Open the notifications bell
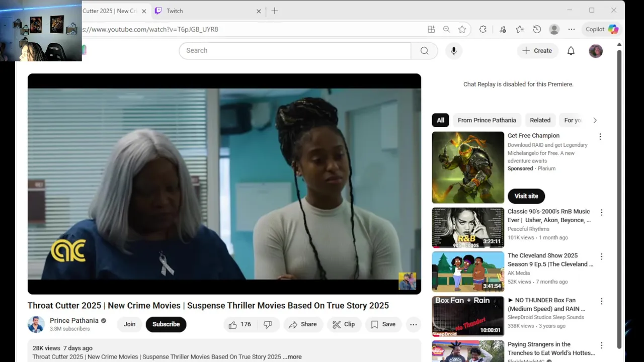 (571, 51)
